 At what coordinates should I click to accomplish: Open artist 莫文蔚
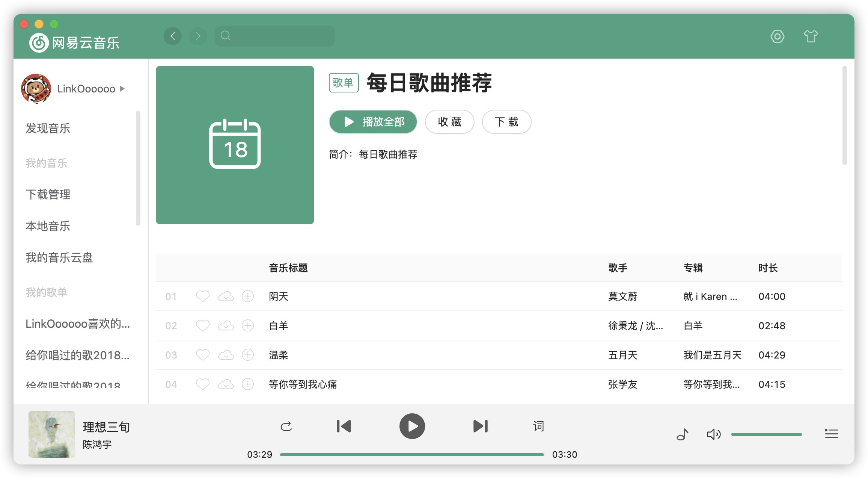623,296
